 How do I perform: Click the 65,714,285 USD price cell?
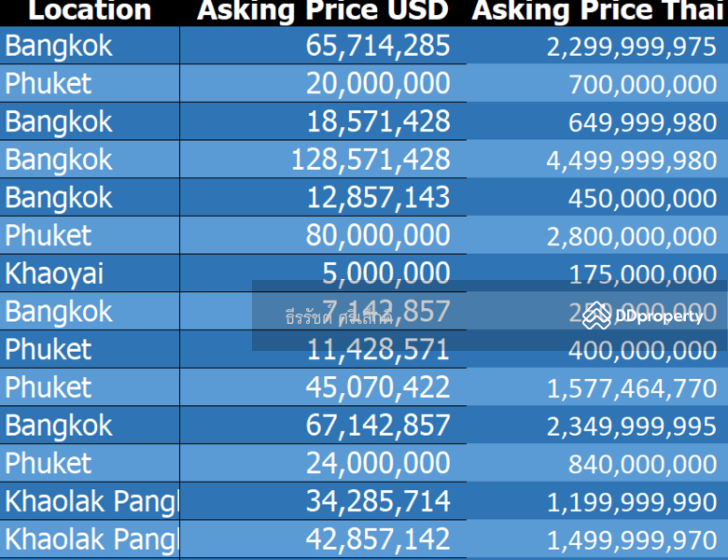point(323,46)
